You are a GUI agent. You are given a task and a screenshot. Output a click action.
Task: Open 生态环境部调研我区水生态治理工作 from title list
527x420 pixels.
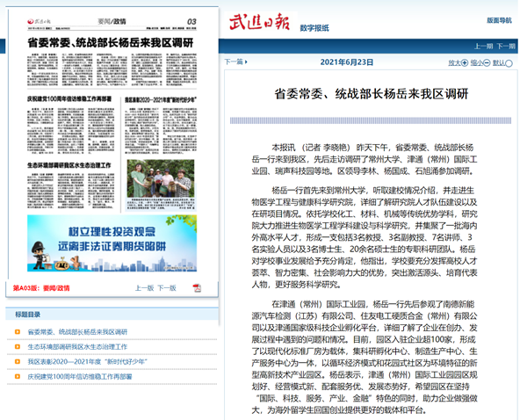coord(79,347)
